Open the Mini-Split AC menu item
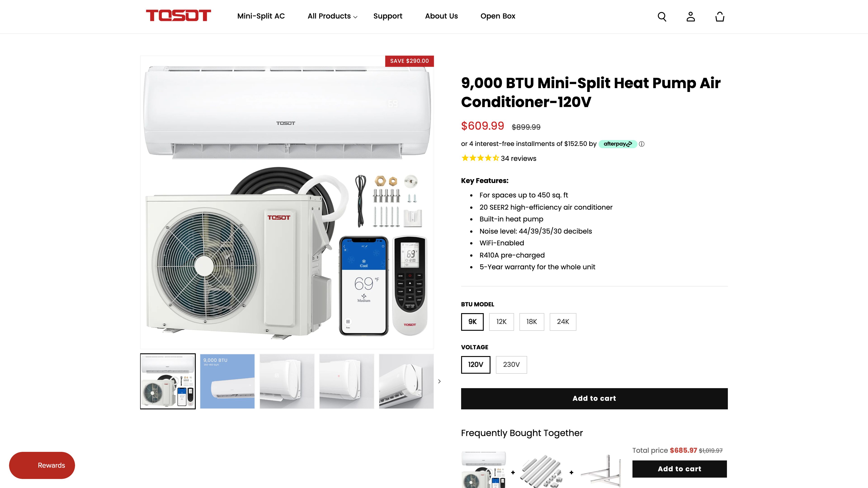The width and height of the screenshot is (868, 488). coord(261,16)
